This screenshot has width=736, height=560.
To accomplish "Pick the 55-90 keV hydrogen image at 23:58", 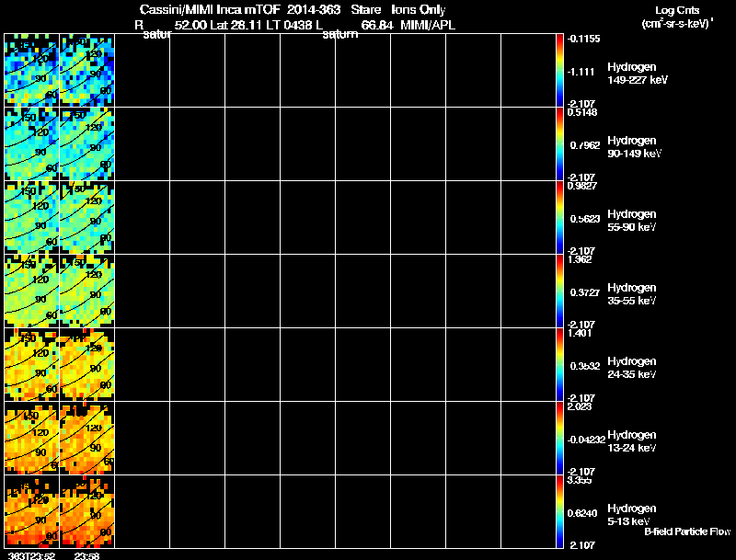I will [87, 218].
